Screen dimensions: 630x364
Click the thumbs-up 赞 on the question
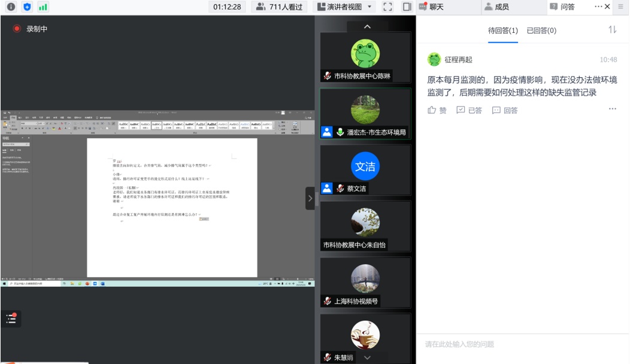(x=437, y=110)
